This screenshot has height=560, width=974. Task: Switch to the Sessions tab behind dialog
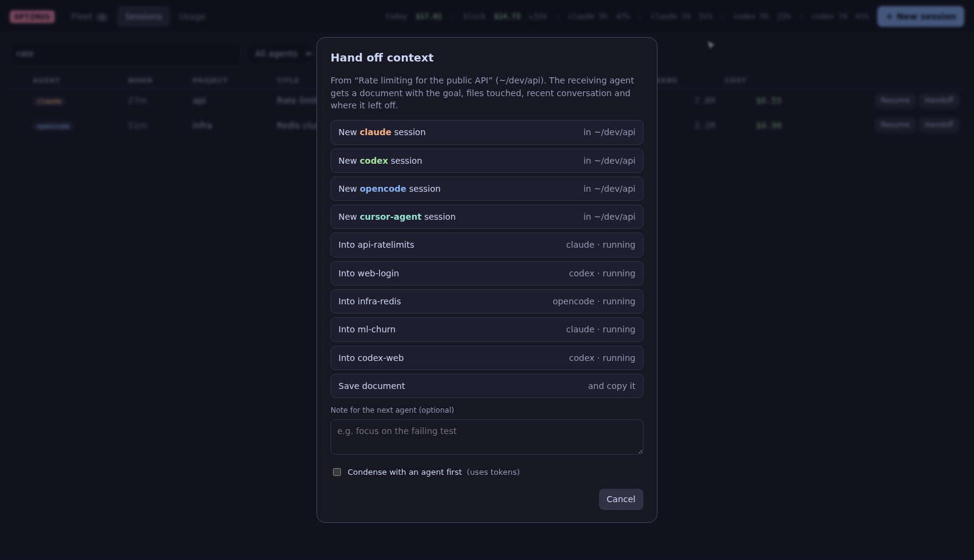[x=144, y=16]
